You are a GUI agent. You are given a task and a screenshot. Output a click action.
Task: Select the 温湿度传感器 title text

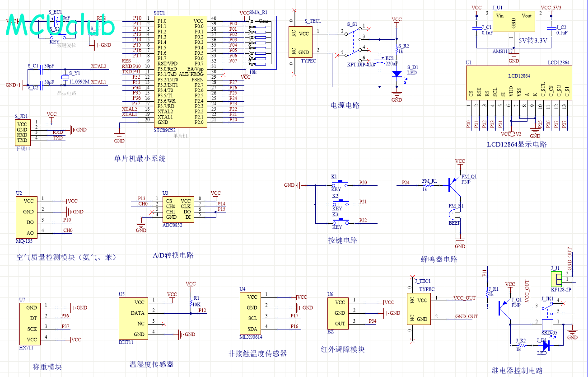tap(151, 364)
